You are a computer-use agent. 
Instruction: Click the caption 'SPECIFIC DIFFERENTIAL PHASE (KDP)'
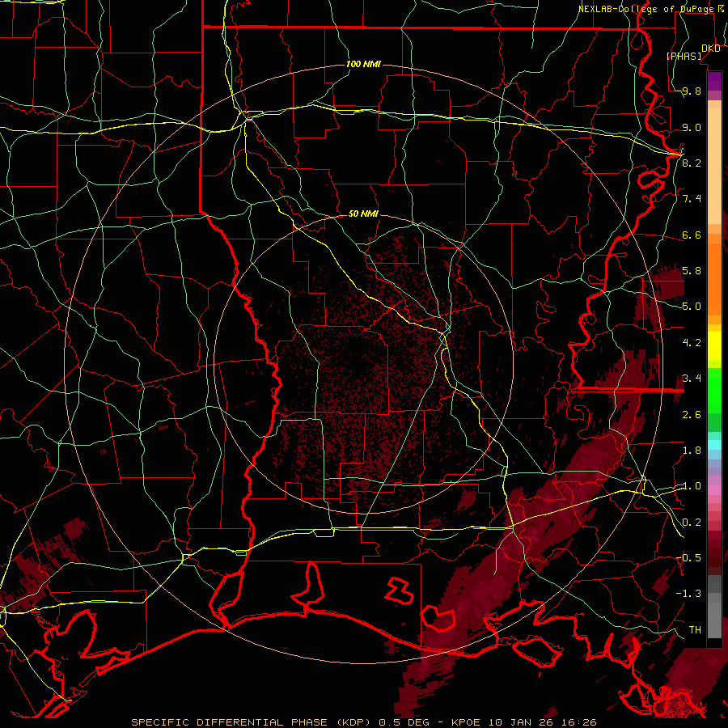pyautogui.click(x=252, y=722)
